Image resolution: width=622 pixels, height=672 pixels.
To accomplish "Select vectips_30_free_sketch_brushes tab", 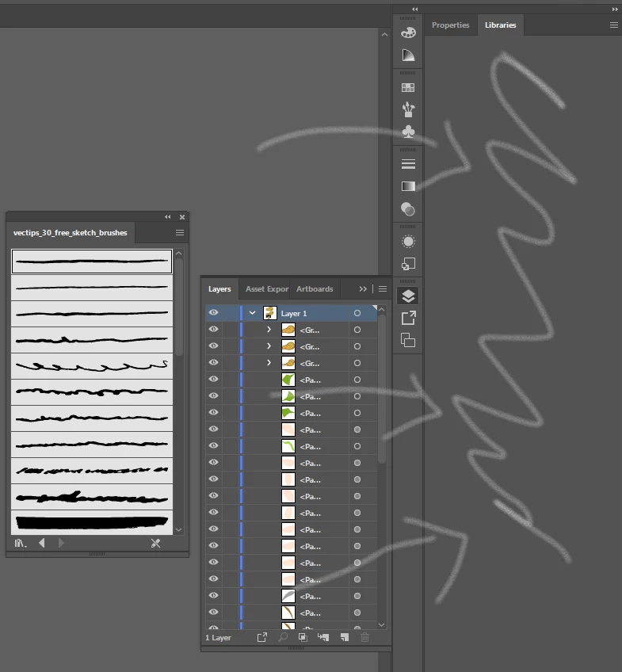I will coord(71,233).
